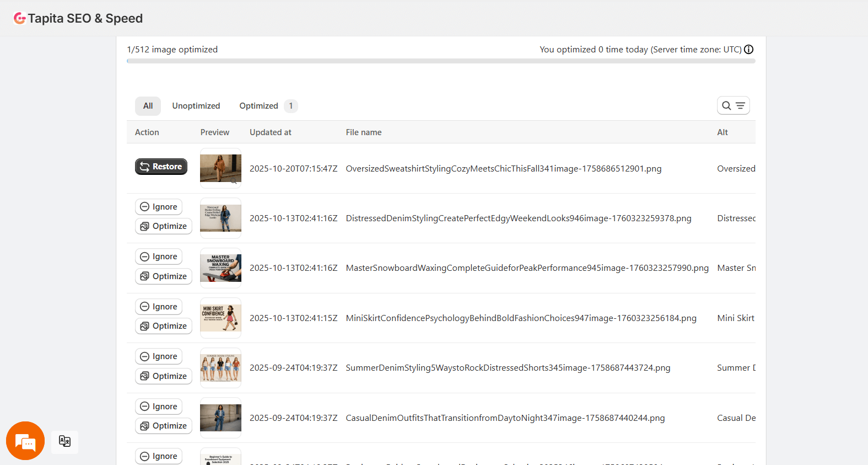Click the Tapita SEO & Speed title
The height and width of the screenshot is (465, 868).
(x=85, y=18)
